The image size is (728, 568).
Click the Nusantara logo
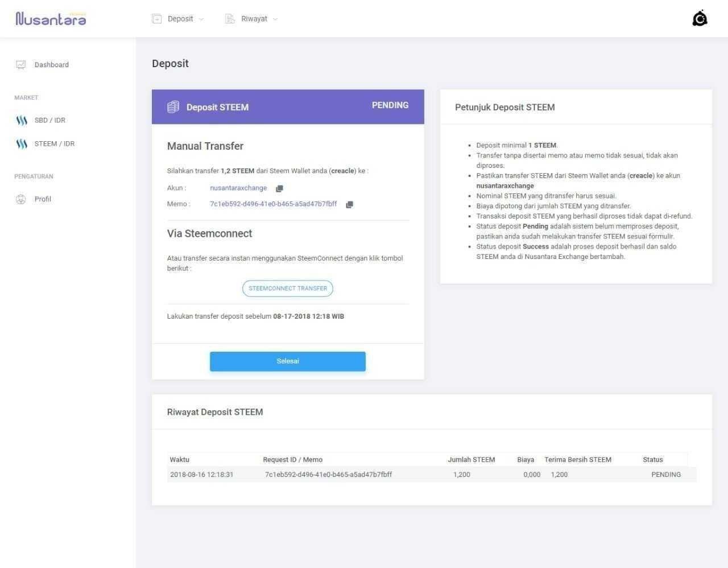[51, 19]
